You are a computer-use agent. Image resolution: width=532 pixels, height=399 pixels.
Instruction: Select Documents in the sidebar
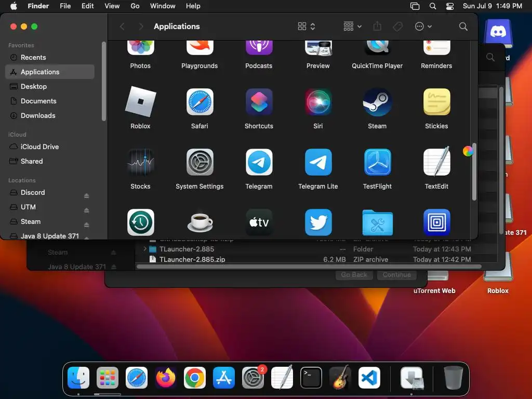click(50, 101)
